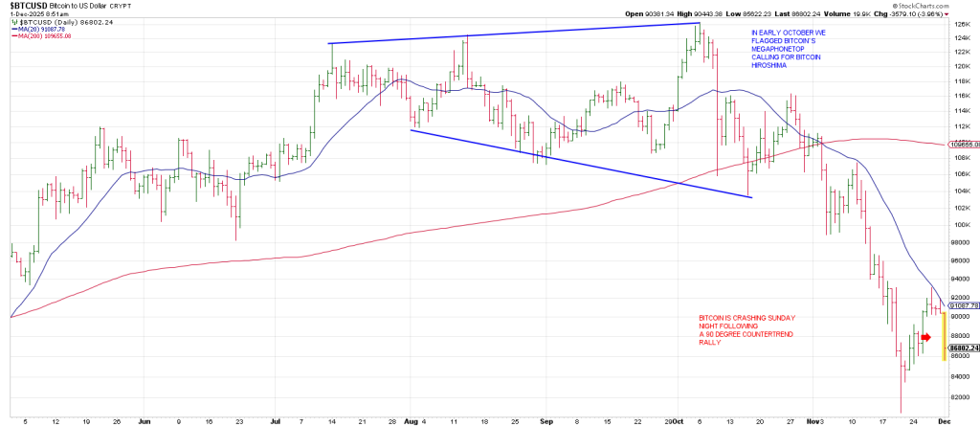Click the upper blue megaphone trendline
This screenshot has width=980, height=427.
point(507,34)
